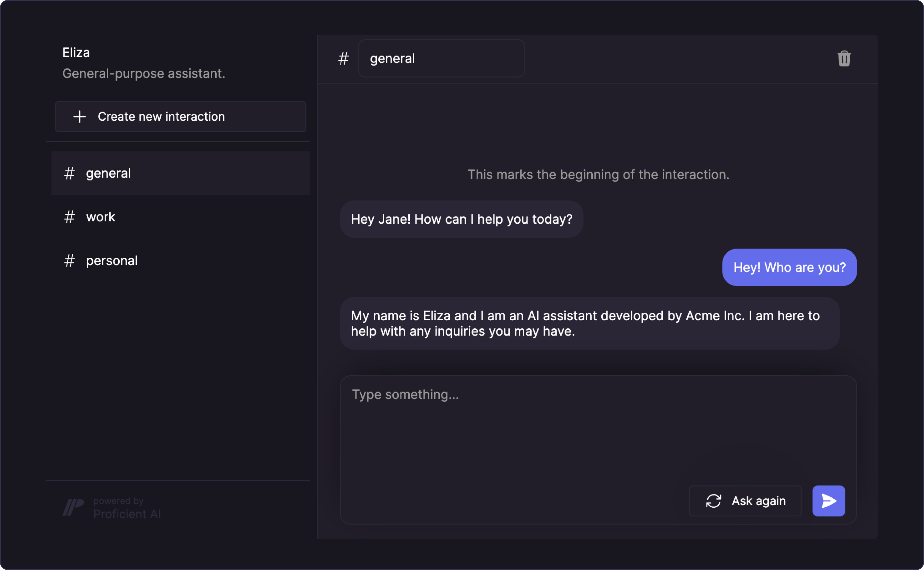The width and height of the screenshot is (924, 570).
Task: Edit the general interaction name field
Action: (441, 59)
